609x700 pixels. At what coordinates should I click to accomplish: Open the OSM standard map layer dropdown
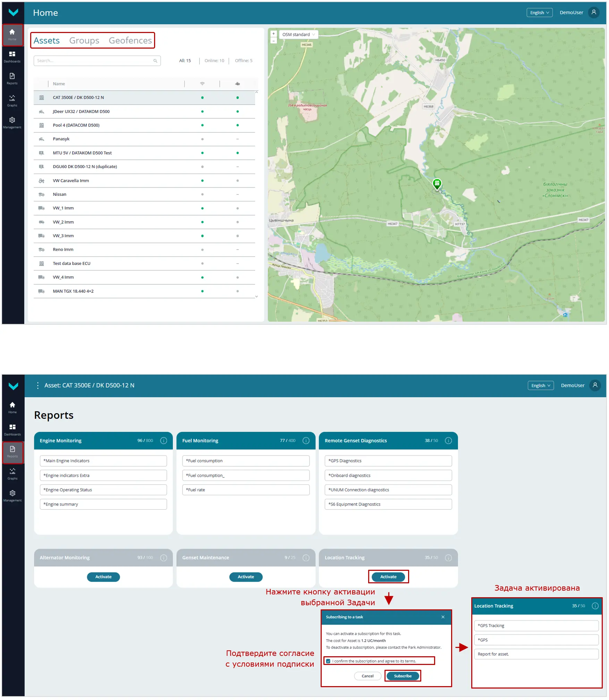(x=298, y=34)
